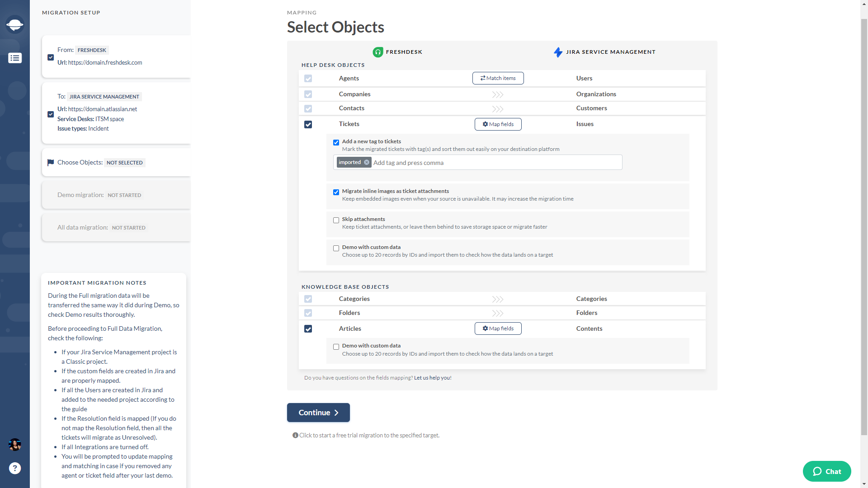This screenshot has width=868, height=488.
Task: Click the planet logo icon in the sidebar
Action: [x=15, y=24]
